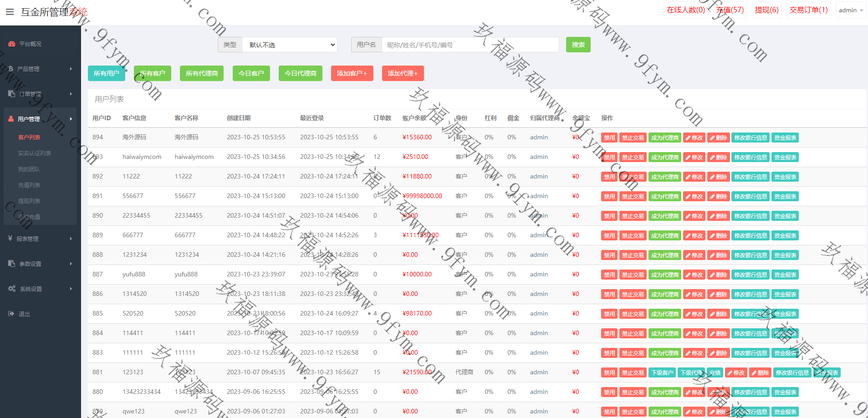
Task: Click the system settings gears icon
Action: click(x=12, y=289)
